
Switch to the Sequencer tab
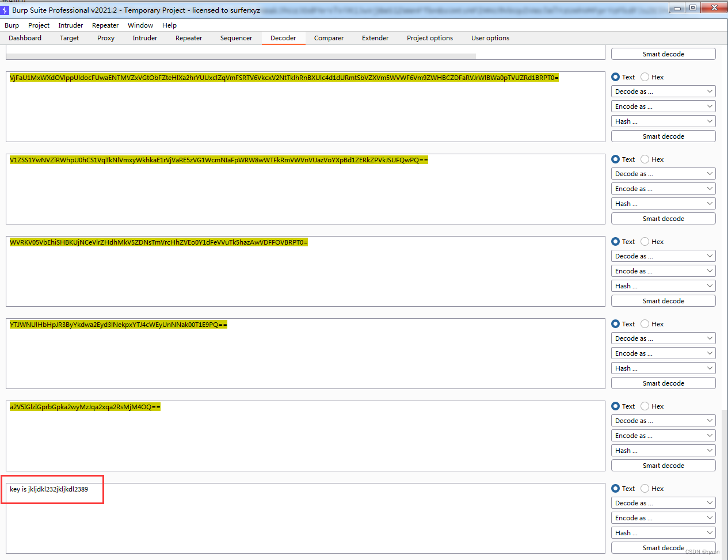236,38
